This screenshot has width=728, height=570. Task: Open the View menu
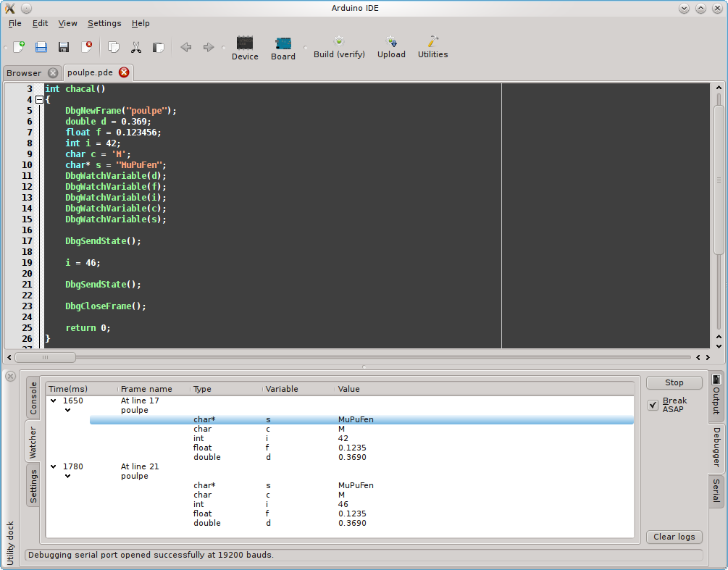pos(67,23)
